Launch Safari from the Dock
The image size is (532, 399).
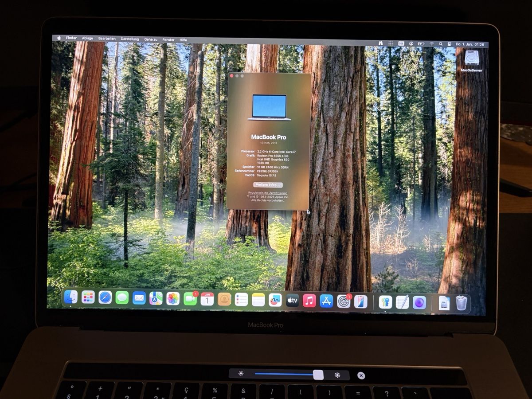105,297
